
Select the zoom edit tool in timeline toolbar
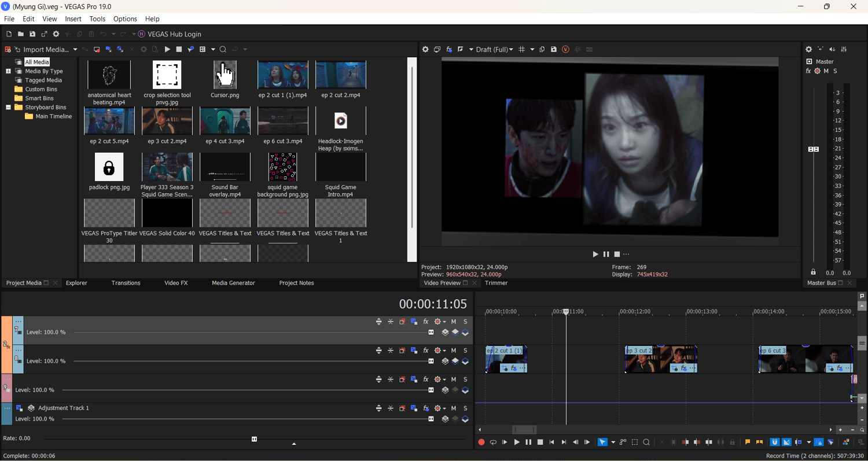pos(646,442)
